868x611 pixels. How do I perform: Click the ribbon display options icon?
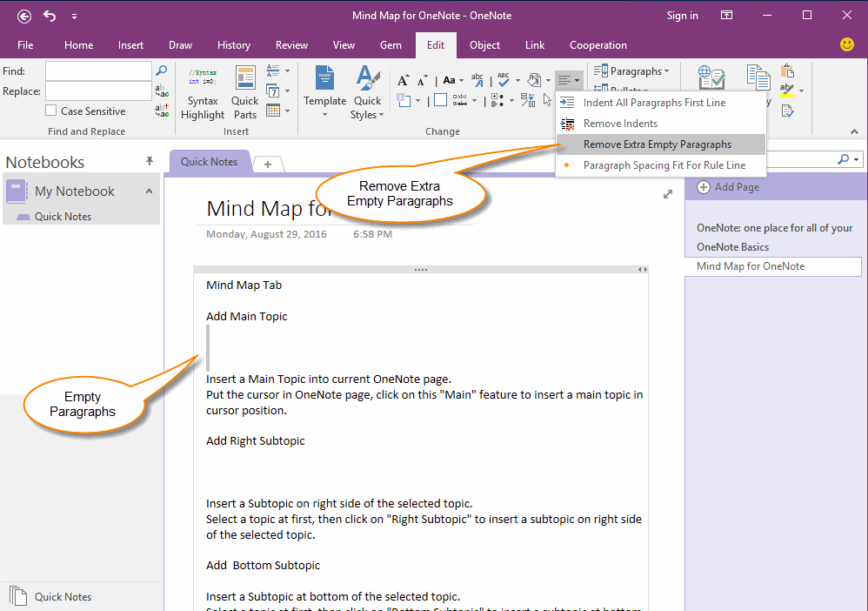[726, 16]
